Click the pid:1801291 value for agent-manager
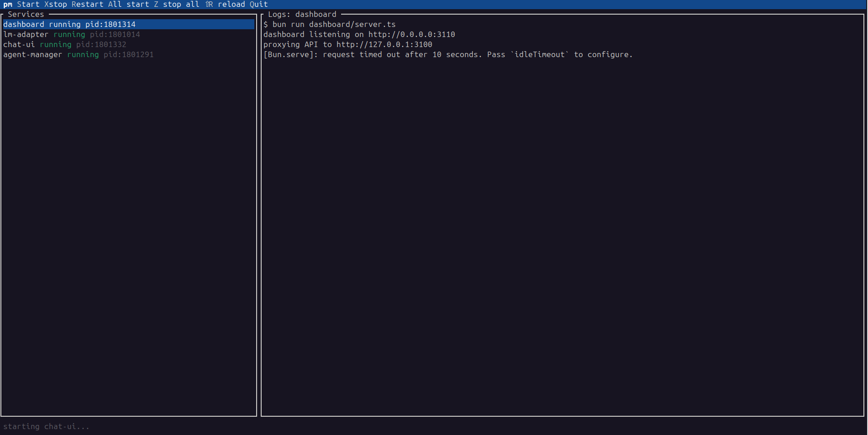 [x=129, y=54]
